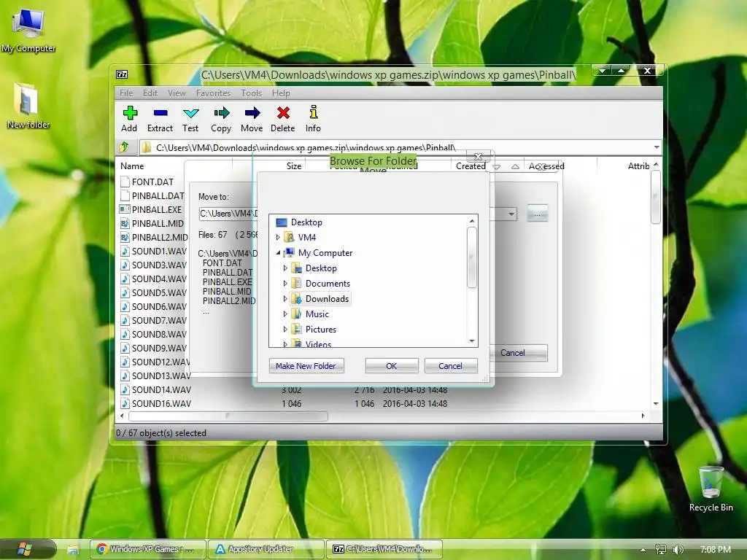The width and height of the screenshot is (747, 560).
Task: Expand the Downloads tree node
Action: coord(285,298)
